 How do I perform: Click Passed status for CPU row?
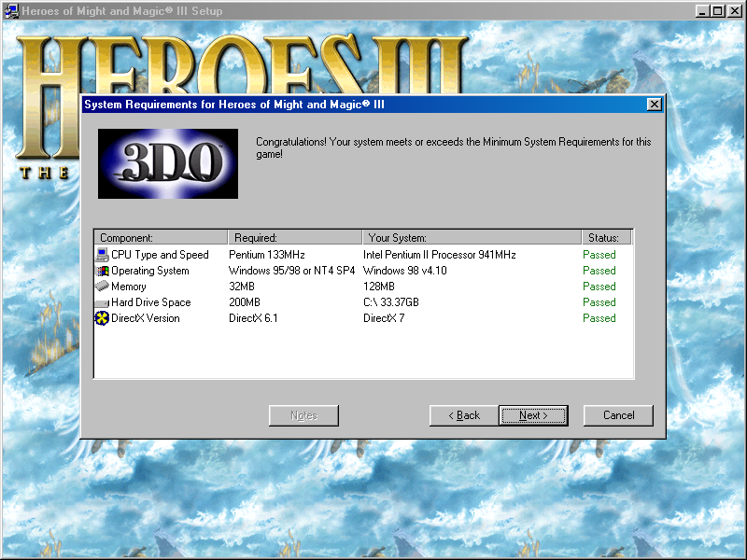pos(599,255)
